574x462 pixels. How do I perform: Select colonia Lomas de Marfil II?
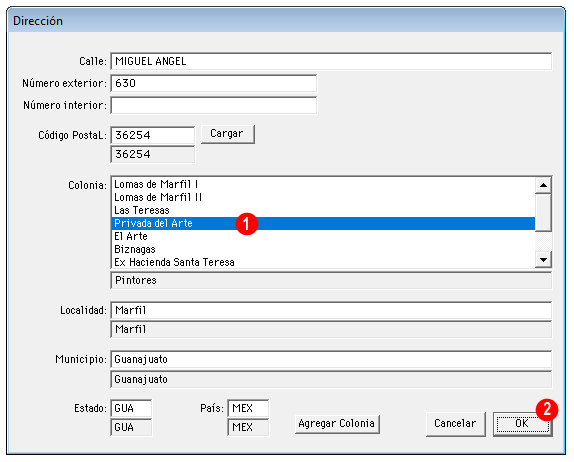323,197
